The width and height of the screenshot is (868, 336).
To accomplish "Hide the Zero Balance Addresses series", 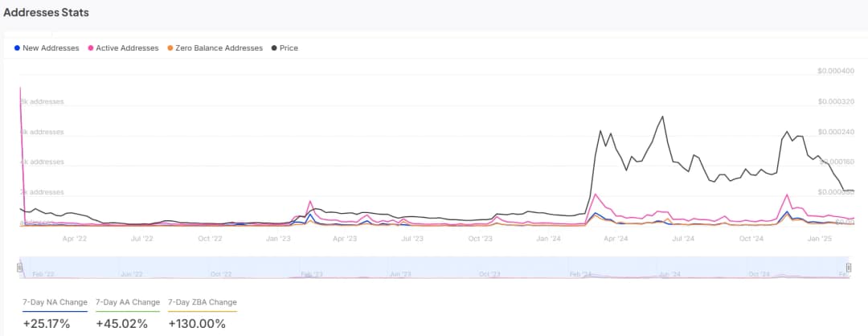I will point(219,48).
